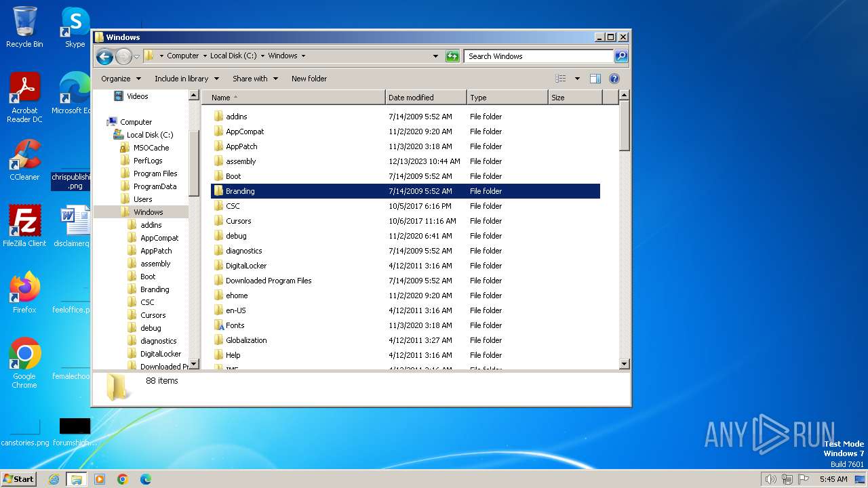
Task: Click the Computer breadcrumb in address bar
Action: coord(183,56)
